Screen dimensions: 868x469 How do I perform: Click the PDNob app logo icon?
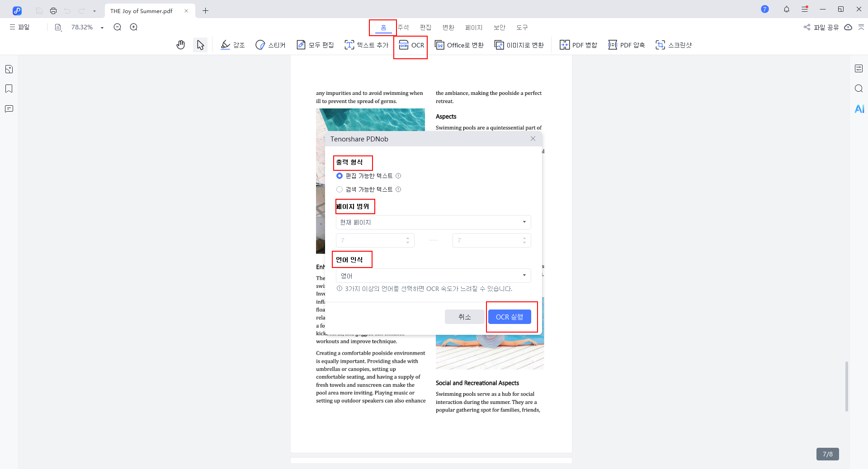click(x=17, y=11)
